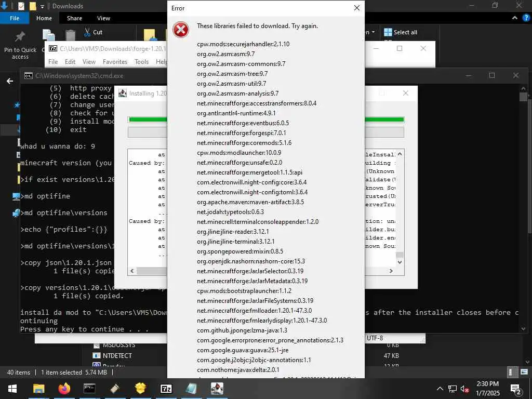Image resolution: width=532 pixels, height=399 pixels.
Task: Open the 7-Zip View menu
Action: coord(89,62)
